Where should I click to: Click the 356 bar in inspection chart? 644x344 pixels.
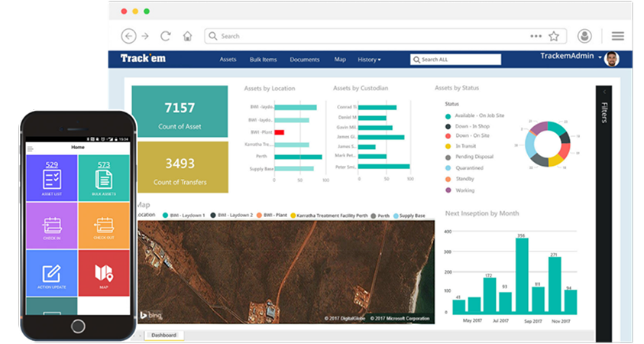pos(522,276)
